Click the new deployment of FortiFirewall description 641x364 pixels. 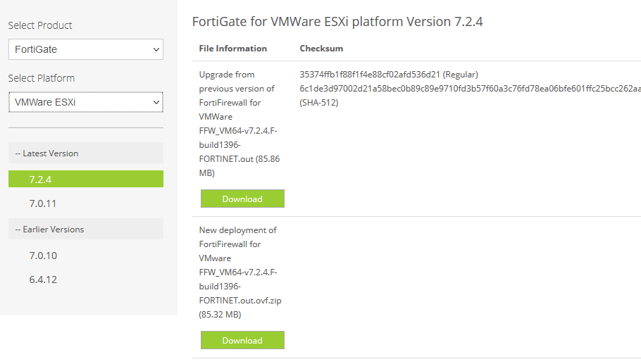pyautogui.click(x=239, y=272)
